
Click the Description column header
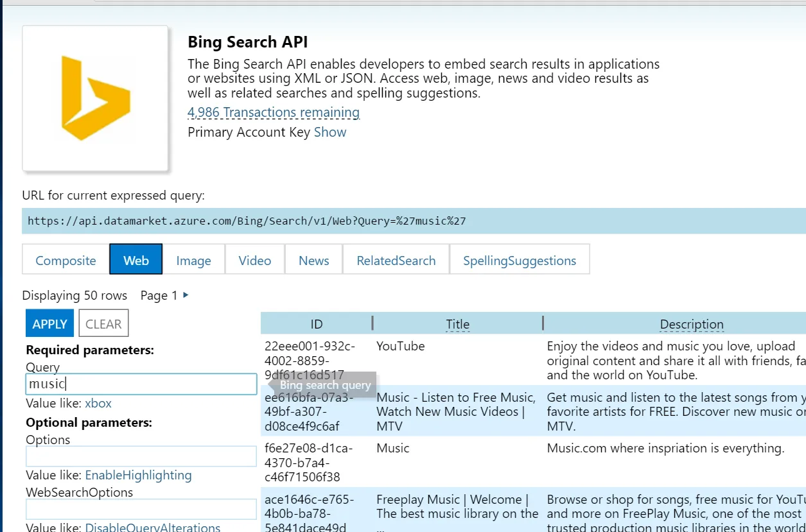point(691,324)
